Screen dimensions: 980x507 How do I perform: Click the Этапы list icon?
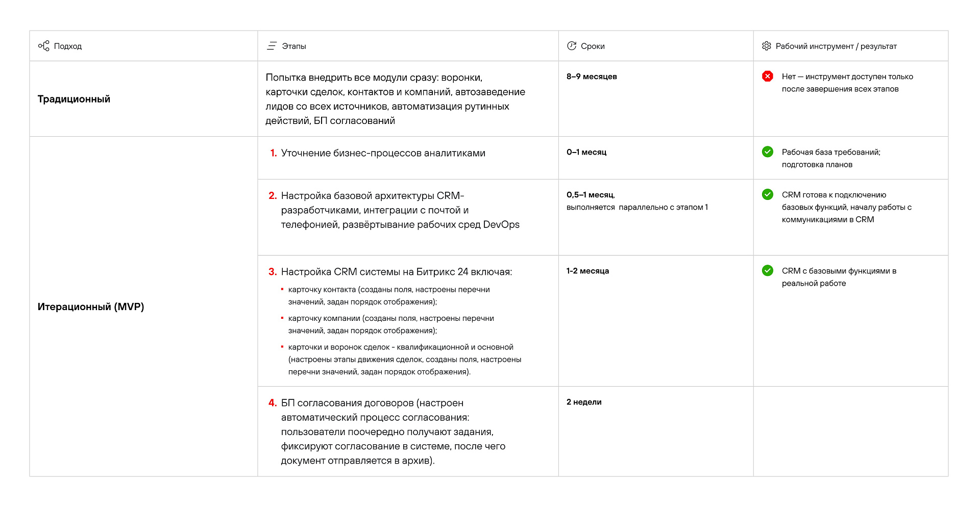[272, 46]
